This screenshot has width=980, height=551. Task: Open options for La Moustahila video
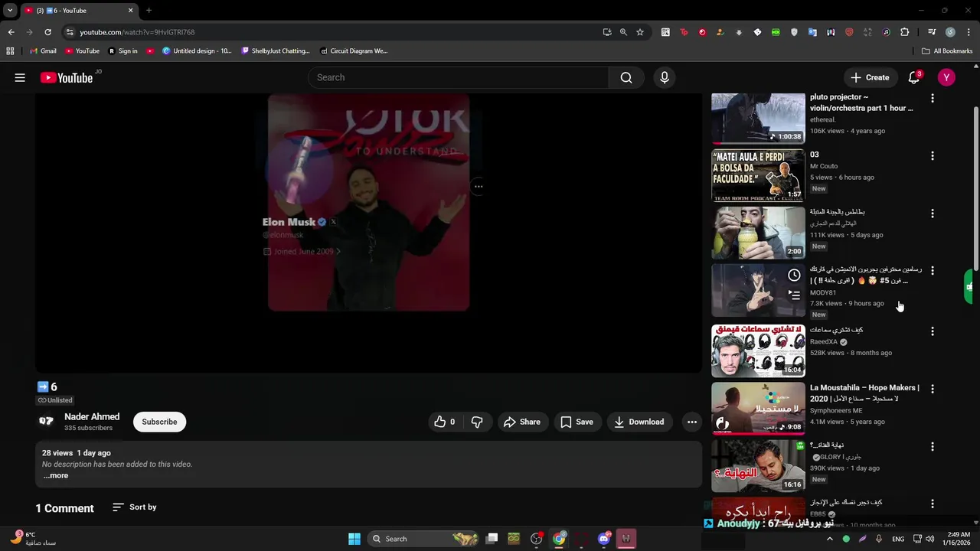tap(932, 389)
